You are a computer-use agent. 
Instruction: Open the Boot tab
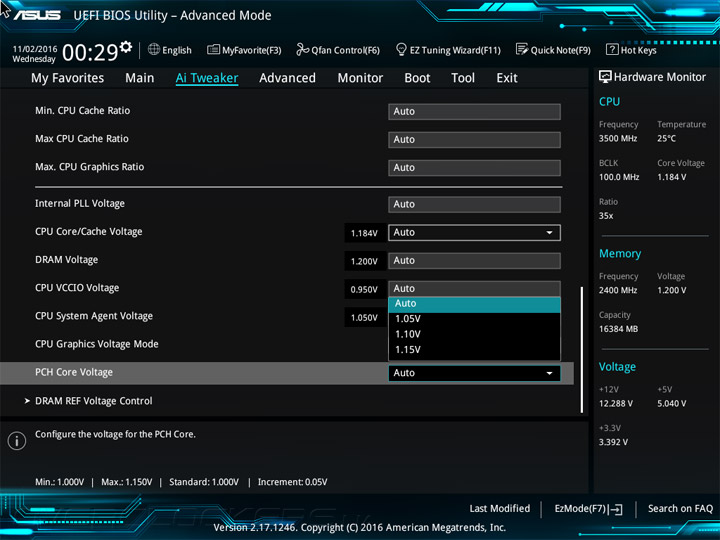coord(417,78)
